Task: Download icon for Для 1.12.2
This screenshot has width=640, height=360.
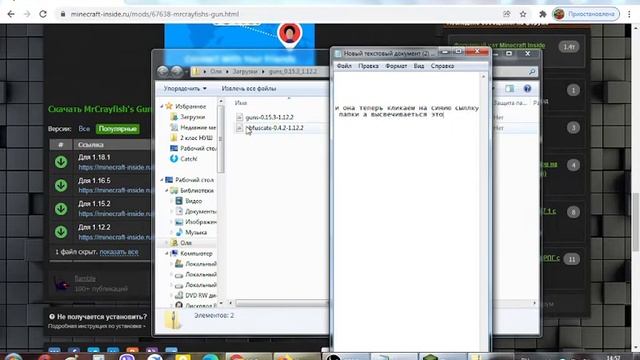Action: (x=61, y=232)
